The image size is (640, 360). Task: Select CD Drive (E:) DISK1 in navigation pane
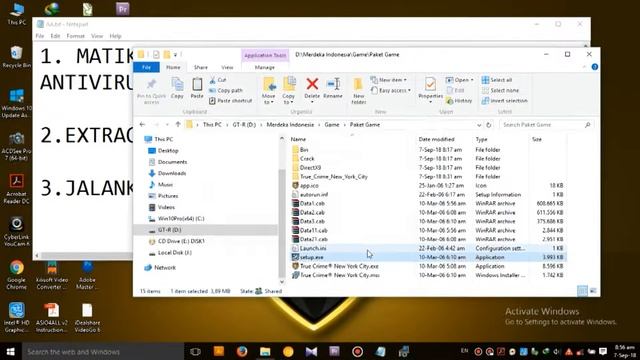tap(181, 241)
